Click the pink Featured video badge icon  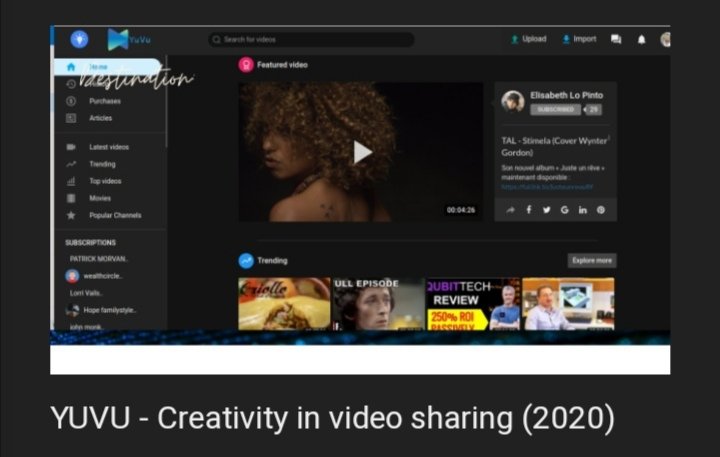point(246,65)
